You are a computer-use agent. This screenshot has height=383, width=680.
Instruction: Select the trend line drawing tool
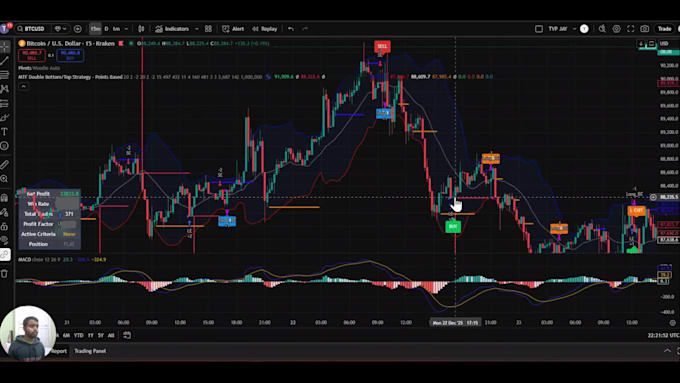coord(5,61)
